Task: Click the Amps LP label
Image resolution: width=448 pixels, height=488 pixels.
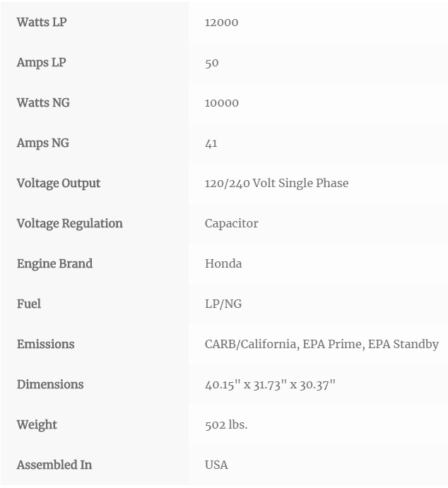Action: (42, 63)
